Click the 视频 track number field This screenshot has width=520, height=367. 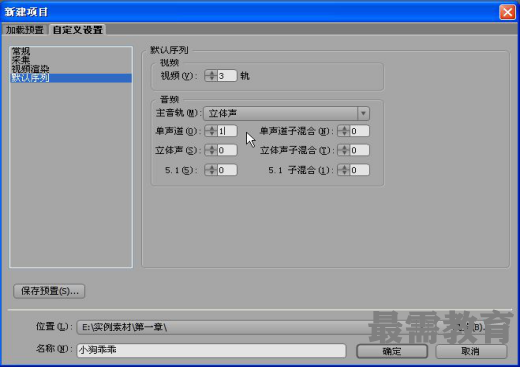[x=227, y=76]
